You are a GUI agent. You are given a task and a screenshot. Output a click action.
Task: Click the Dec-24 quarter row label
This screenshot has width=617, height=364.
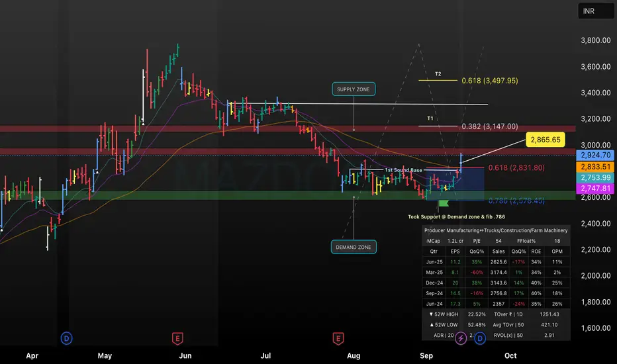click(434, 283)
